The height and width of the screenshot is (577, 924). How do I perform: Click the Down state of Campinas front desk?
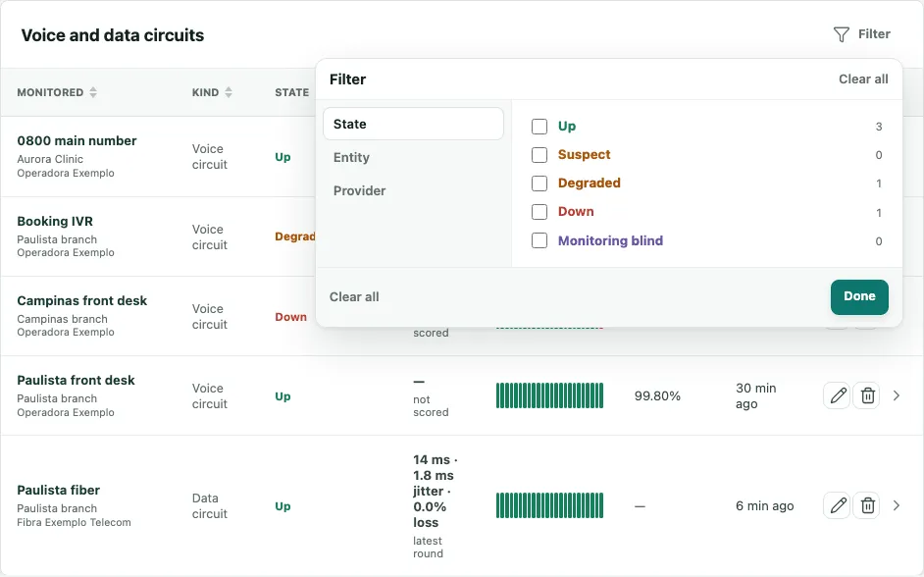tap(290, 317)
